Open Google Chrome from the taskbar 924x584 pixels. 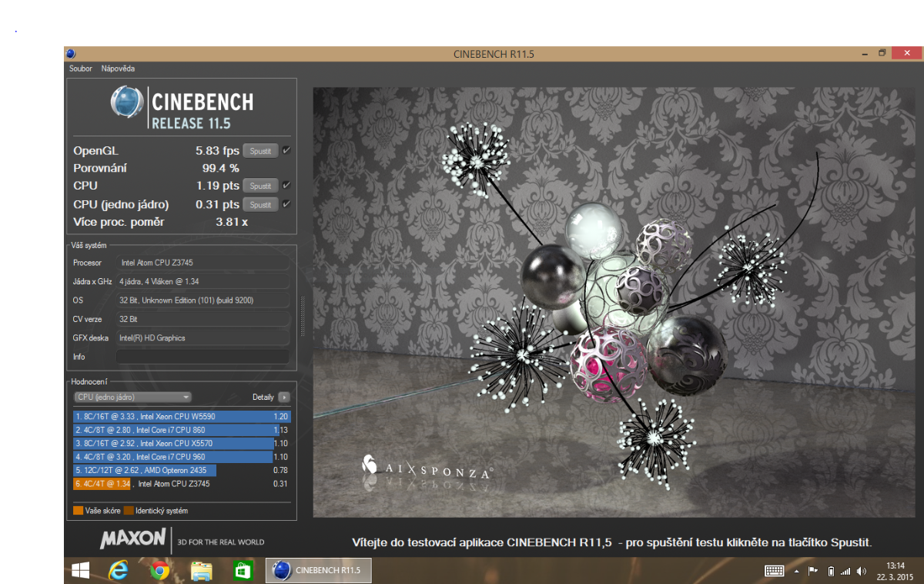tap(160, 571)
